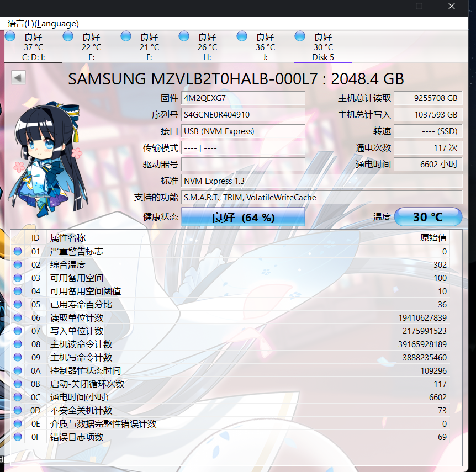Click the indicator next to 错误日志项数

[x=17, y=437]
